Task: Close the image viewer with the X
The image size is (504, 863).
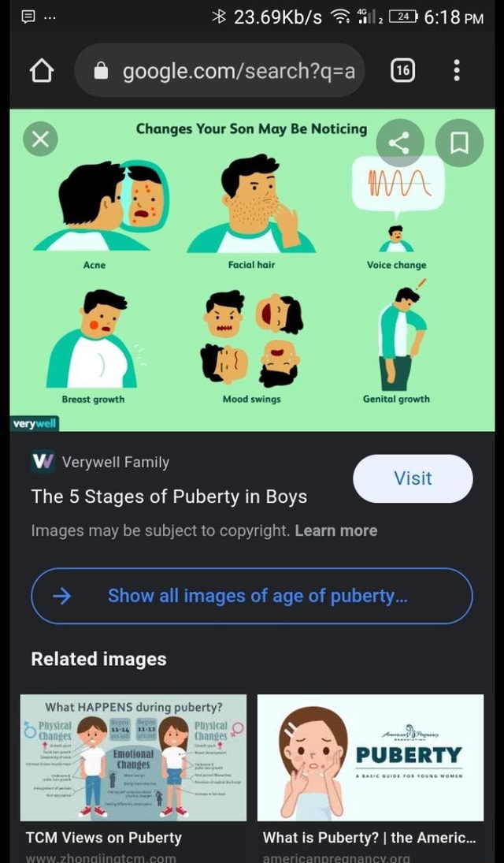Action: (x=40, y=139)
